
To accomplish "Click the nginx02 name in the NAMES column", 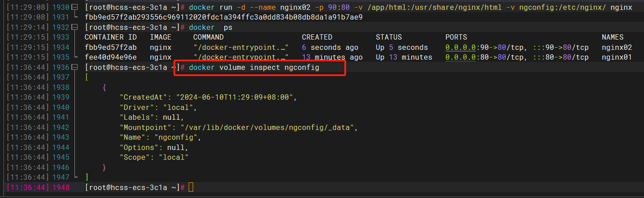I will click(616, 47).
